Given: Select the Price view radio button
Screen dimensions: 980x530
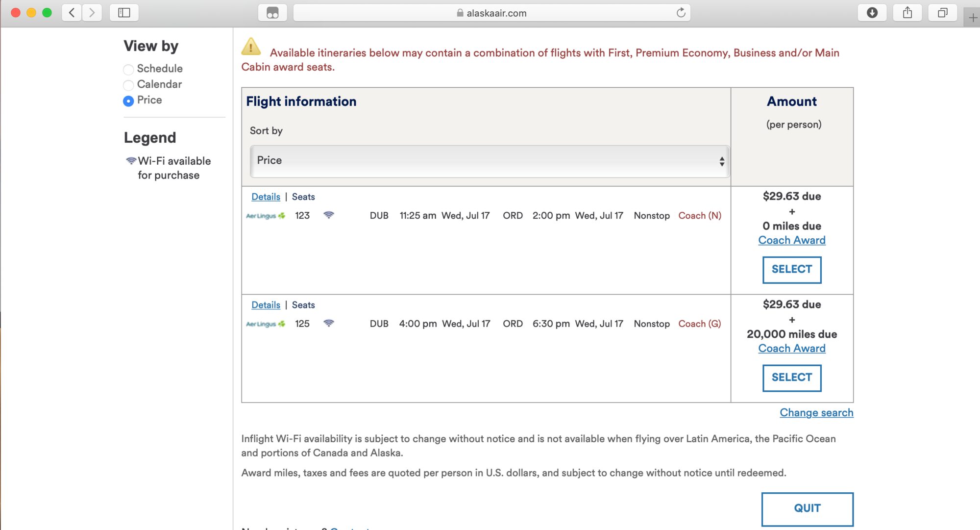Looking at the screenshot, I should [x=128, y=101].
